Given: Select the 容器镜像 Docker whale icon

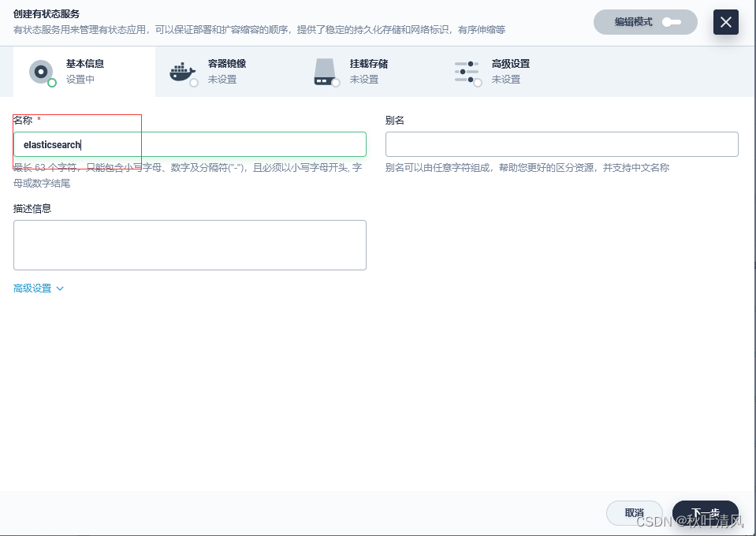Looking at the screenshot, I should click(x=182, y=72).
